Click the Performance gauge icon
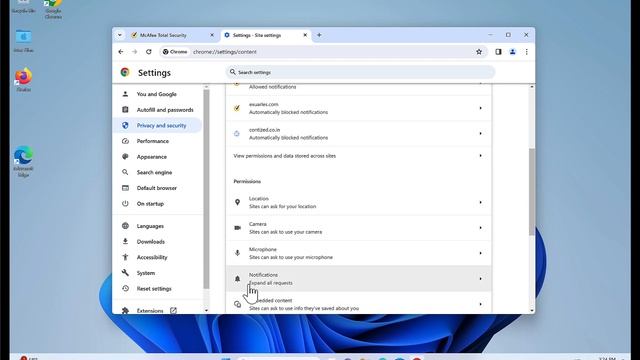640x360 pixels. [x=125, y=141]
